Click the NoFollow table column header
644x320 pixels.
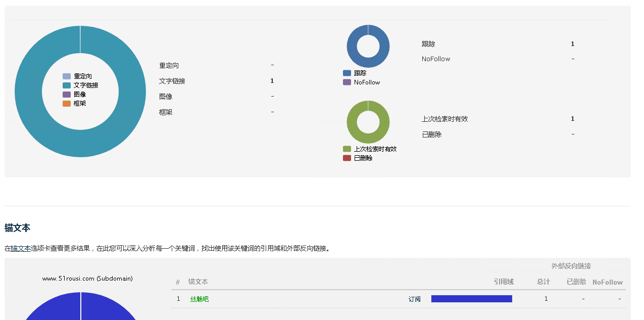tap(607, 282)
